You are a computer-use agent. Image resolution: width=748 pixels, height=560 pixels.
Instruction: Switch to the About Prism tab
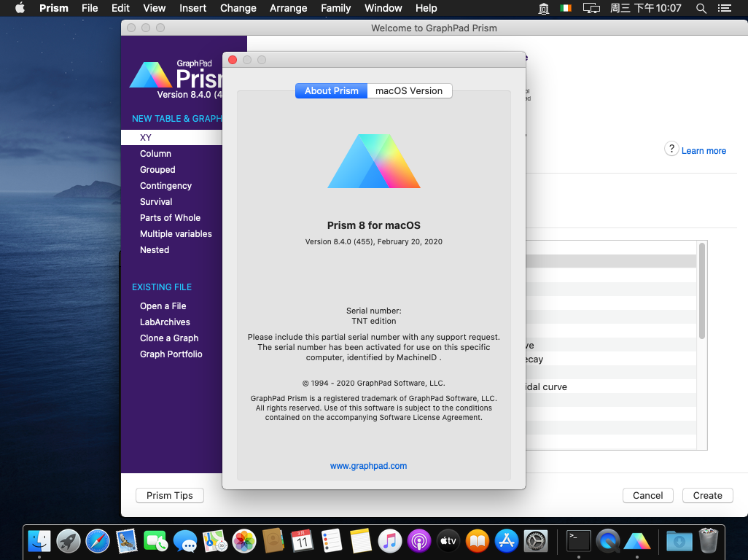point(331,90)
